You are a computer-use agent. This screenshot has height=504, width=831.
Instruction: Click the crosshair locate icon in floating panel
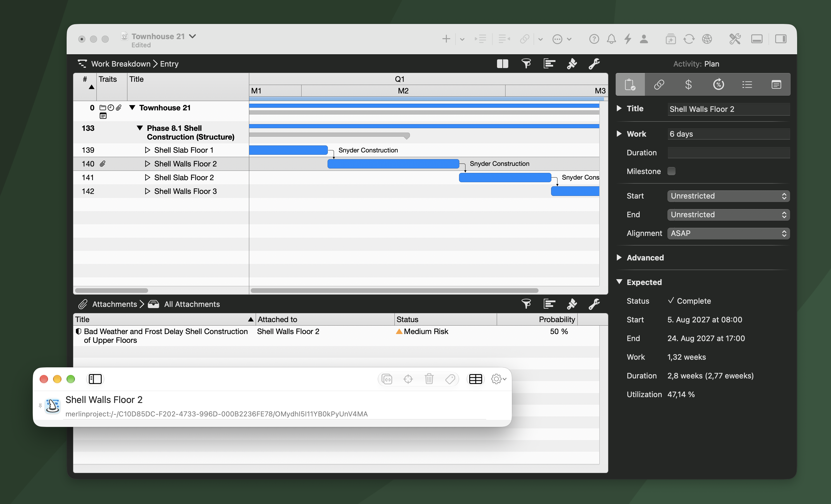(x=408, y=379)
